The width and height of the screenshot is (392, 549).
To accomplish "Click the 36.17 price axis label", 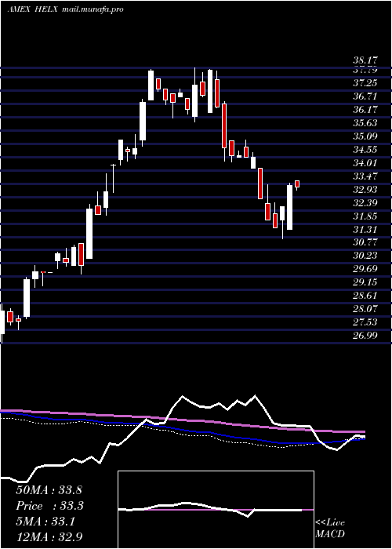I will (365, 110).
